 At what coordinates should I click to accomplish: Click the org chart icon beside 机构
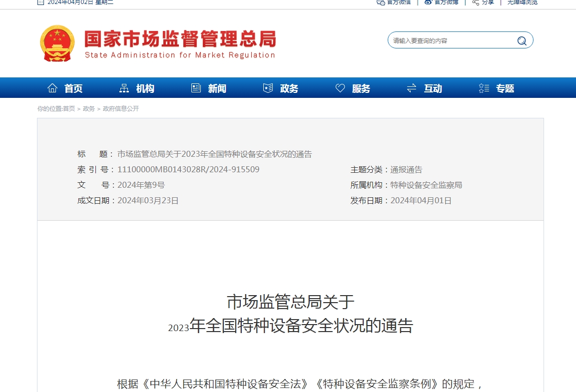(124, 88)
